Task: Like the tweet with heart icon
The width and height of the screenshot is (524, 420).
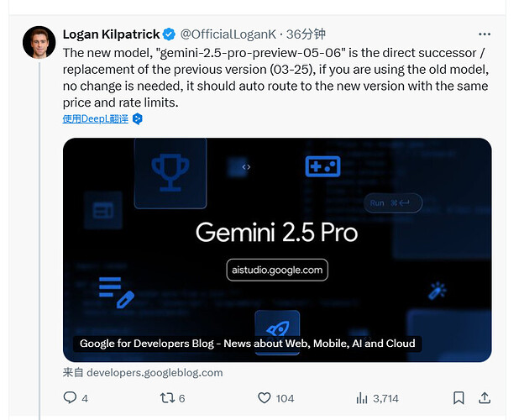Action: pyautogui.click(x=264, y=398)
